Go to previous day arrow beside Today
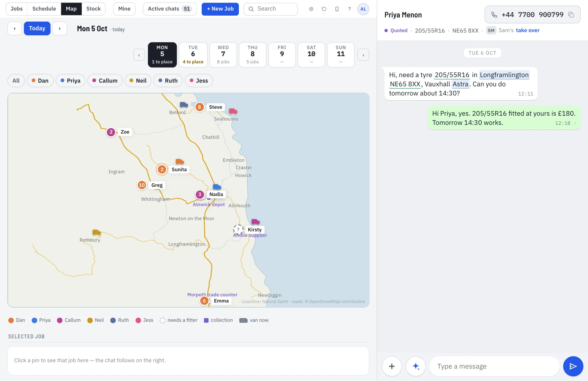 tap(14, 29)
